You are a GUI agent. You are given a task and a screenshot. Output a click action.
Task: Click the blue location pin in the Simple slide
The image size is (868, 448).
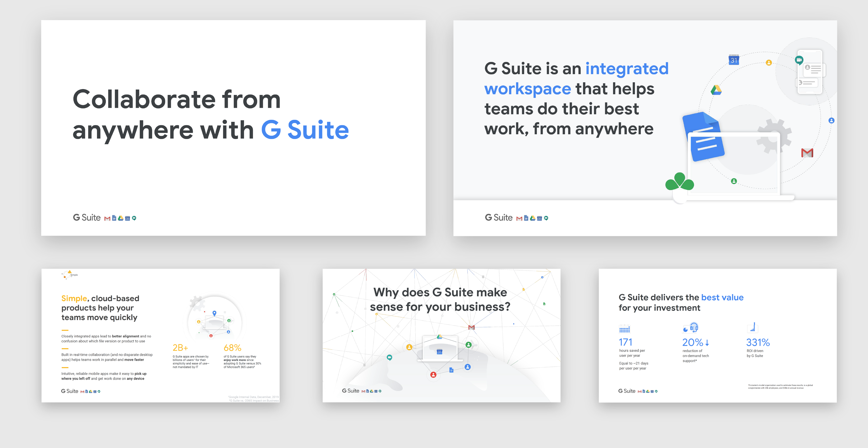tap(214, 313)
